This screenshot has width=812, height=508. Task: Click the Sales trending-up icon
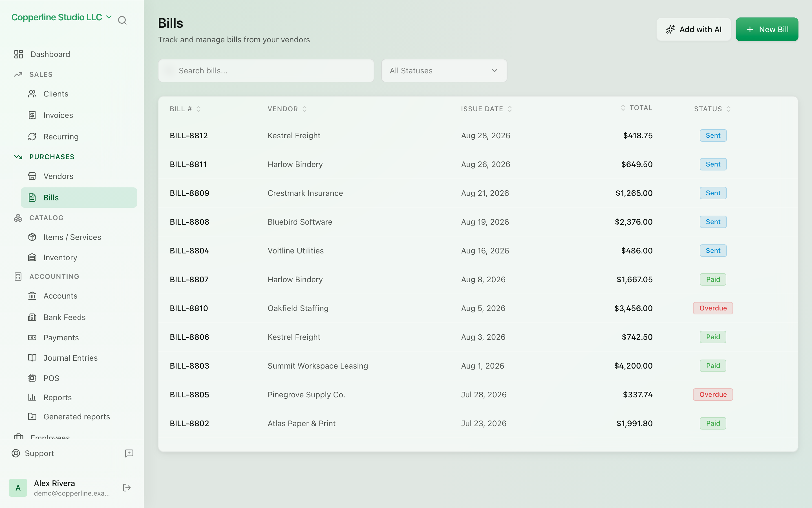18,74
